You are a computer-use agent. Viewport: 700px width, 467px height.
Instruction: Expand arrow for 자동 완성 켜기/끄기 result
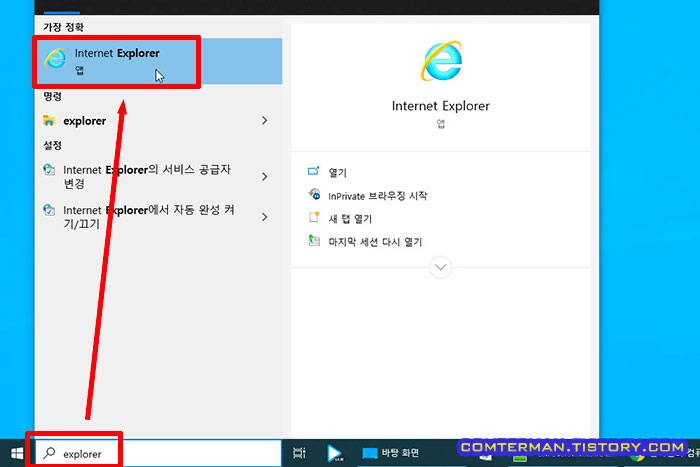[265, 217]
